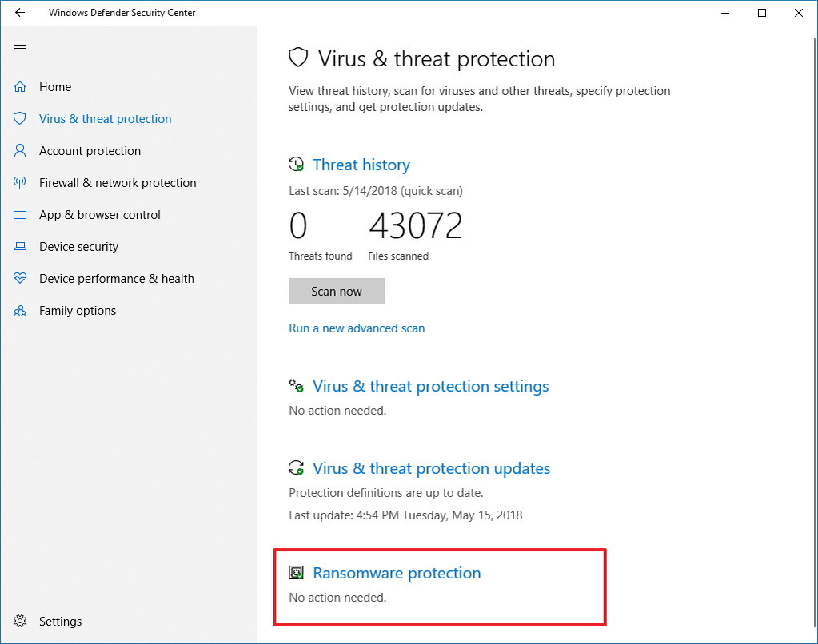Viewport: 818px width, 644px height.
Task: Open Settings via the gear icon
Action: point(20,621)
